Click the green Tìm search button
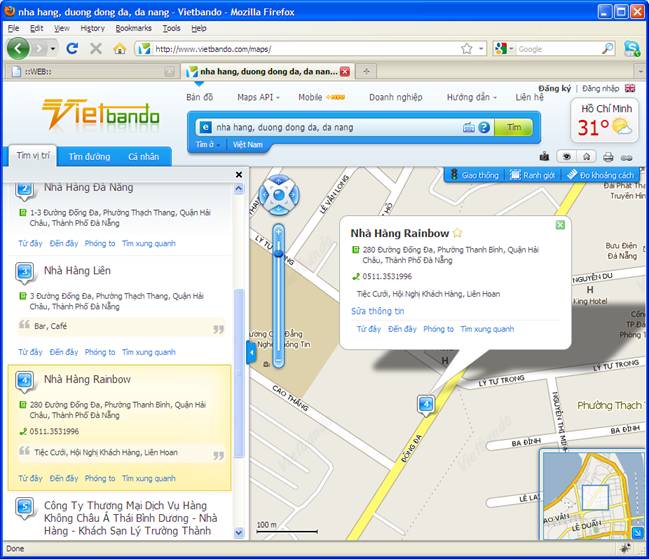 [514, 127]
